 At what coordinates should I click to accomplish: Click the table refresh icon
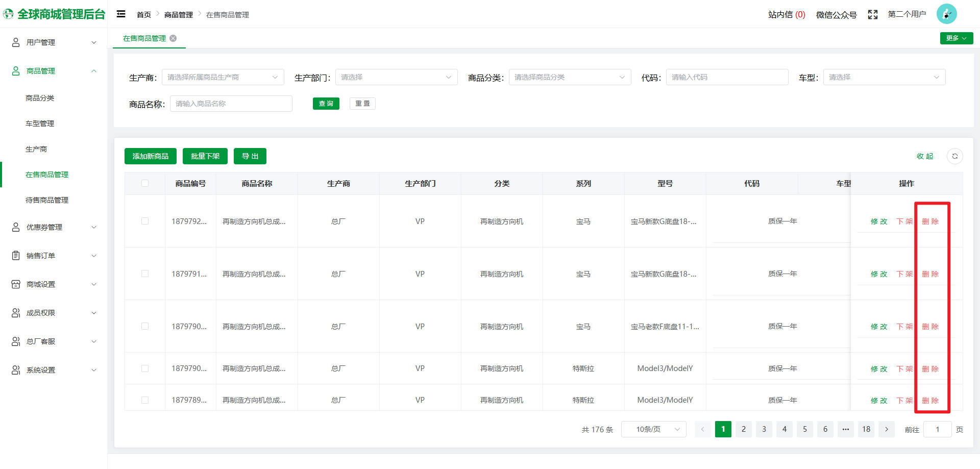954,156
